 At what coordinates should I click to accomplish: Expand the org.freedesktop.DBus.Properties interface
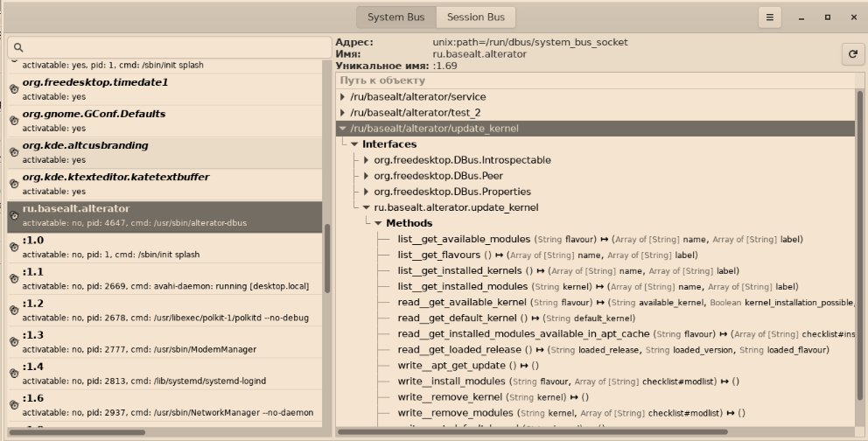pyautogui.click(x=367, y=192)
